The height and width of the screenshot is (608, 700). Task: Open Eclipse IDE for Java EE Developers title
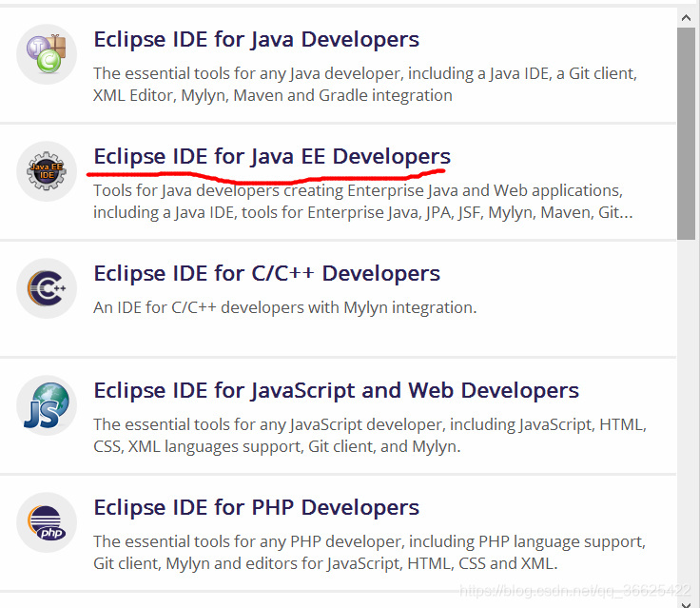click(272, 156)
